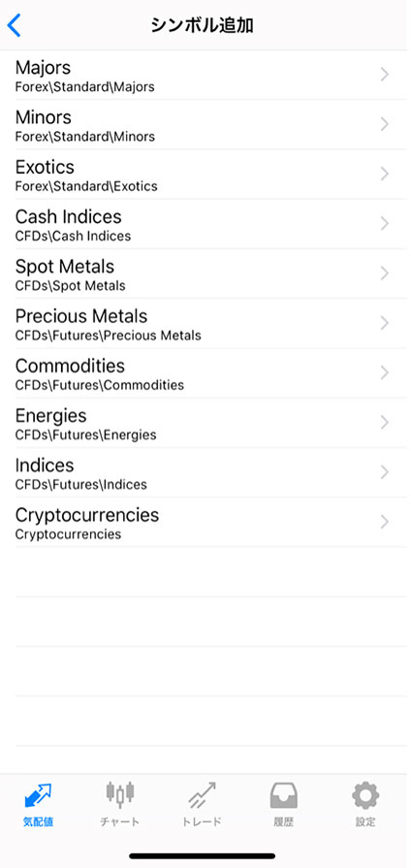
Task: Open the チャート candlestick chart icon
Action: [120, 794]
